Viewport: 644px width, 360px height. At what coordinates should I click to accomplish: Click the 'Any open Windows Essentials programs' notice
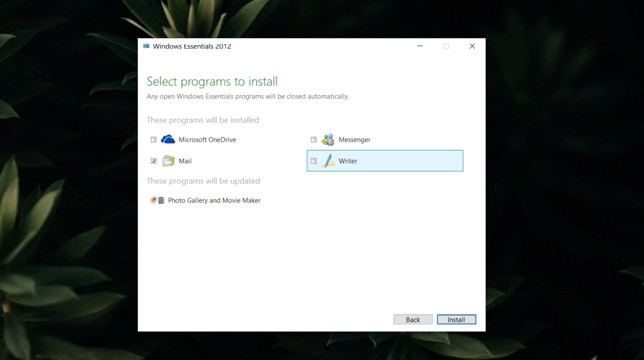coord(248,97)
